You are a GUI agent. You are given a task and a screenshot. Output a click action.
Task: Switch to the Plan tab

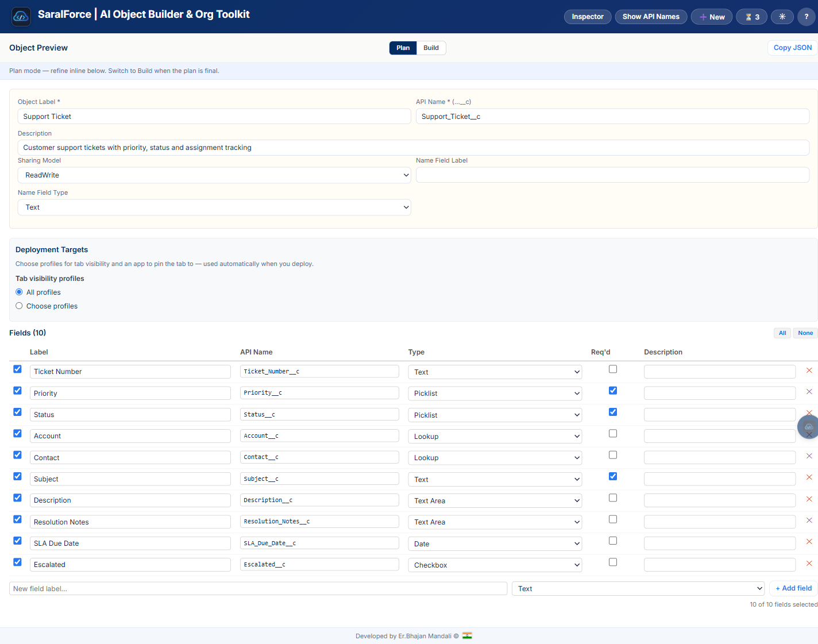403,48
